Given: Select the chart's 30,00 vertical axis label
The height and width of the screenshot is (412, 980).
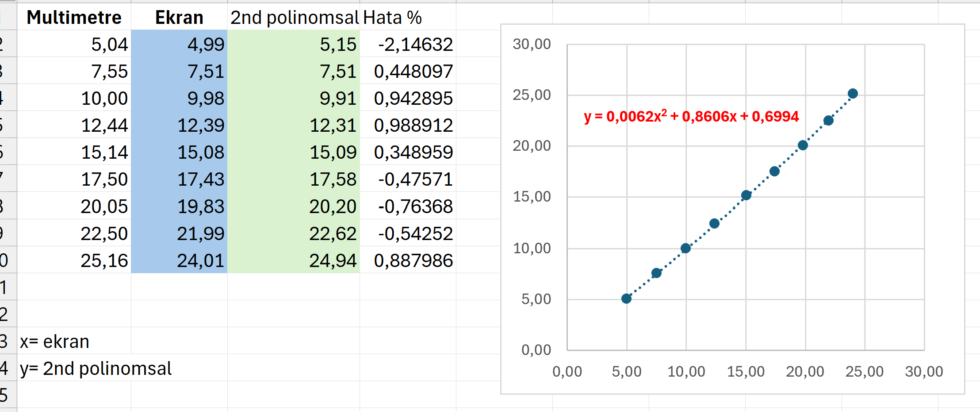Looking at the screenshot, I should point(532,44).
